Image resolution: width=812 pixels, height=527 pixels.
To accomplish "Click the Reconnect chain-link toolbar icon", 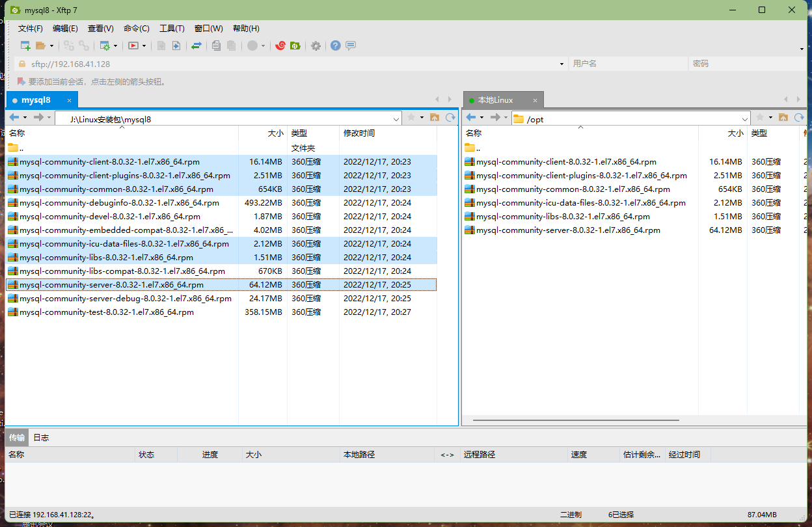I will 84,46.
